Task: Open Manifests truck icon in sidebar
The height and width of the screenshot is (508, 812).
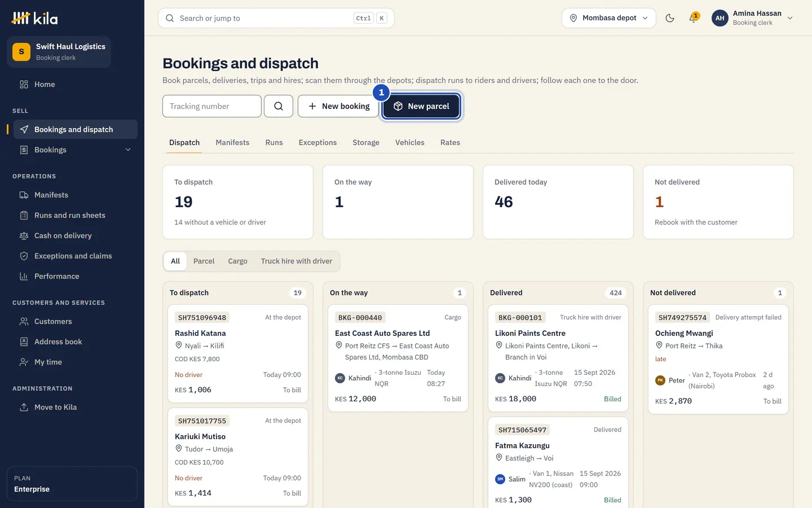Action: (24, 195)
